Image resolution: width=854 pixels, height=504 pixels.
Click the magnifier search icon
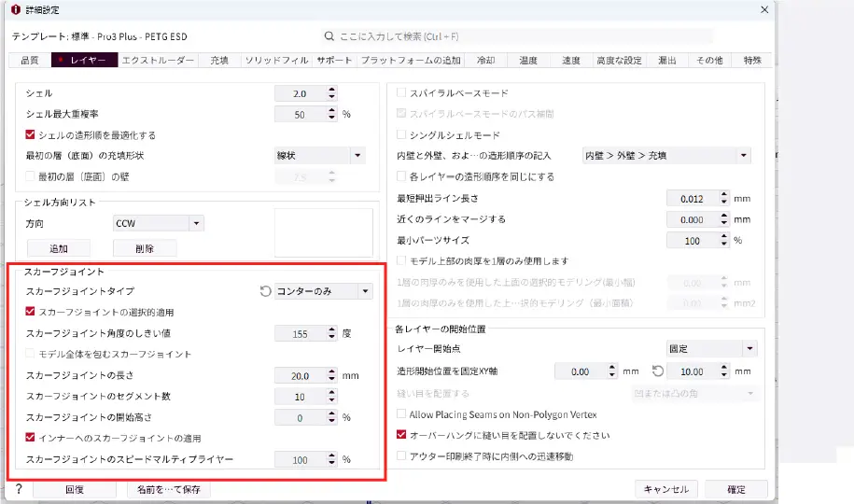pos(329,36)
